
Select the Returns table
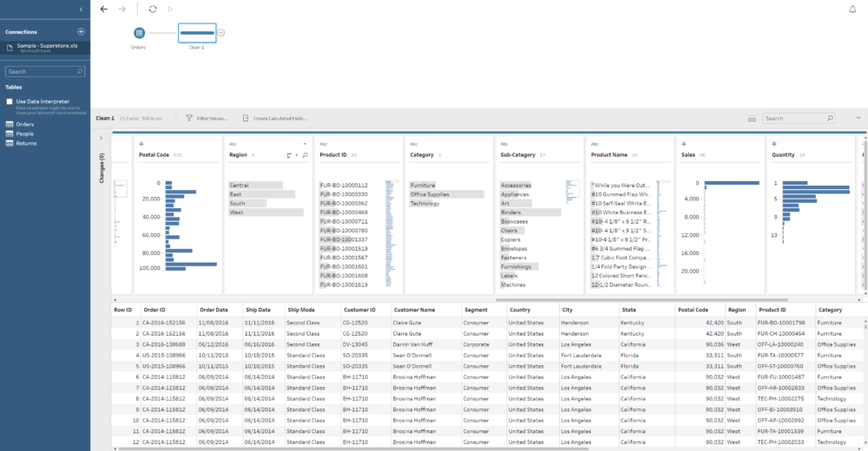point(26,143)
